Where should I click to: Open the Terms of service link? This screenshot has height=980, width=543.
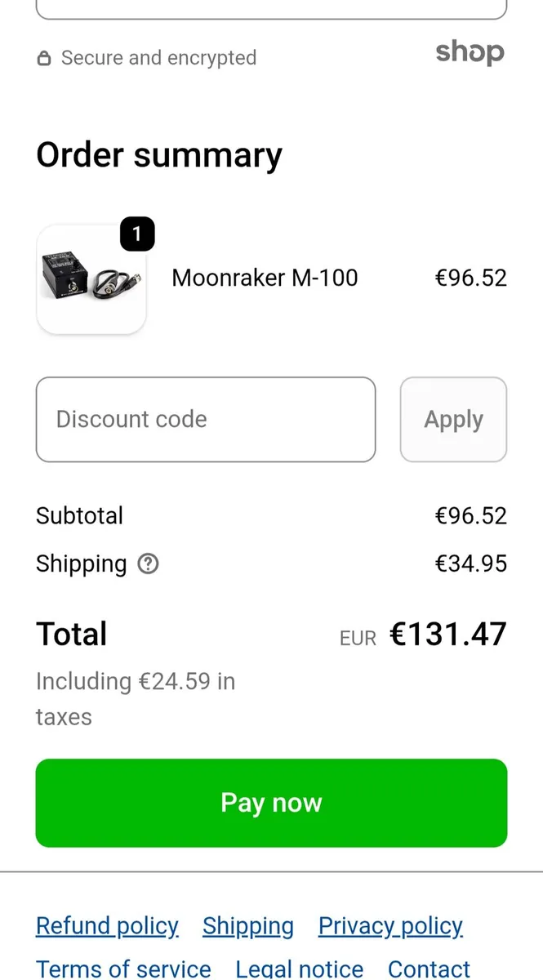[123, 969]
